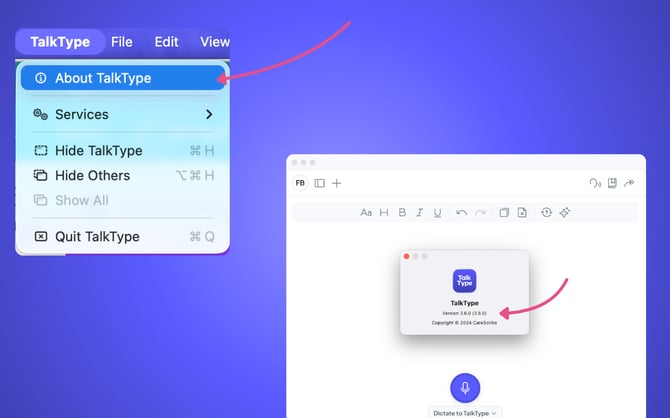Toggle italic formatting
Image resolution: width=670 pixels, height=418 pixels.
pos(420,212)
